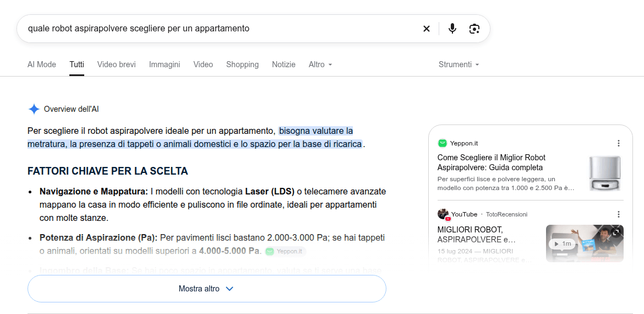
Task: Click the robot vacuum product thumbnail
Action: 604,173
